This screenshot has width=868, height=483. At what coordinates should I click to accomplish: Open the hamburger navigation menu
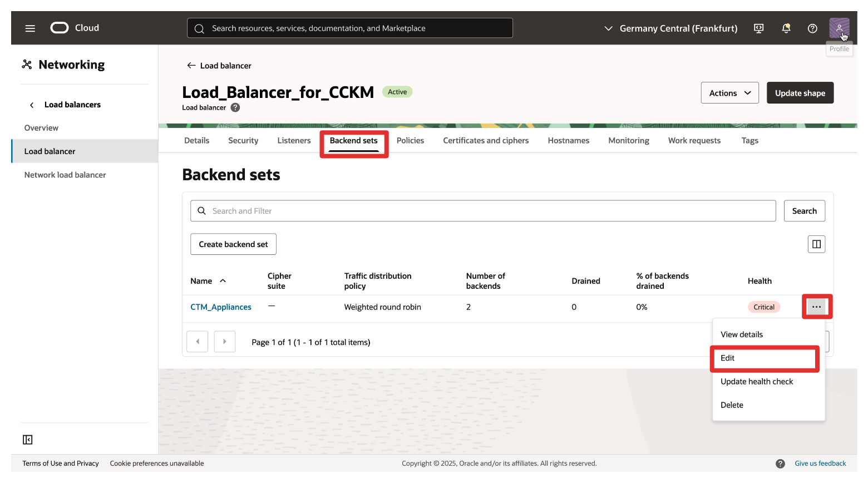30,28
